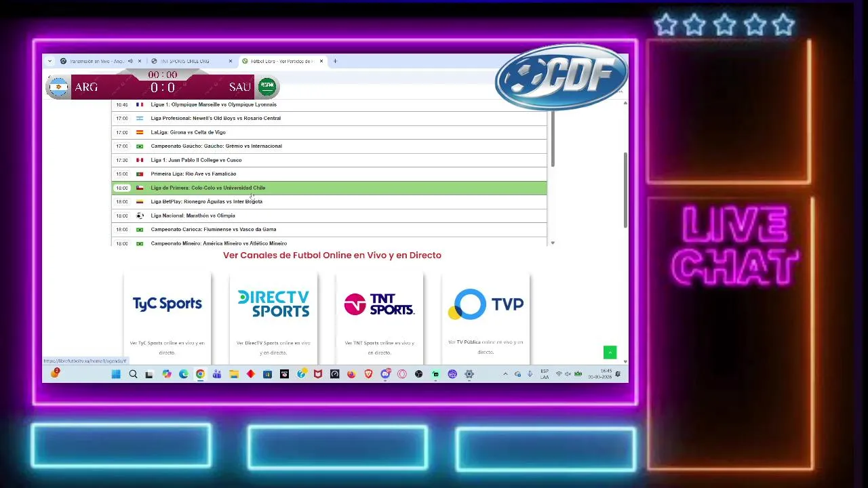Open the red diamond app icon
The image size is (868, 488).
click(251, 374)
